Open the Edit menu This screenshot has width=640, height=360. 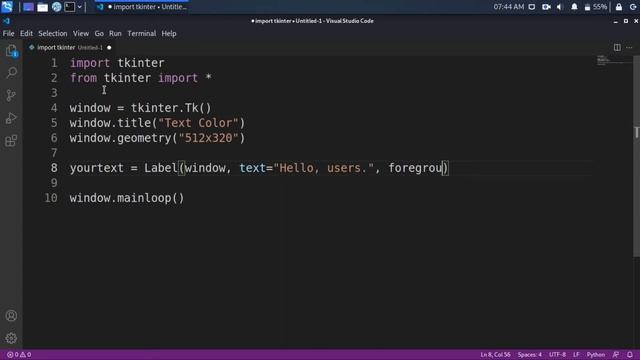26,33
